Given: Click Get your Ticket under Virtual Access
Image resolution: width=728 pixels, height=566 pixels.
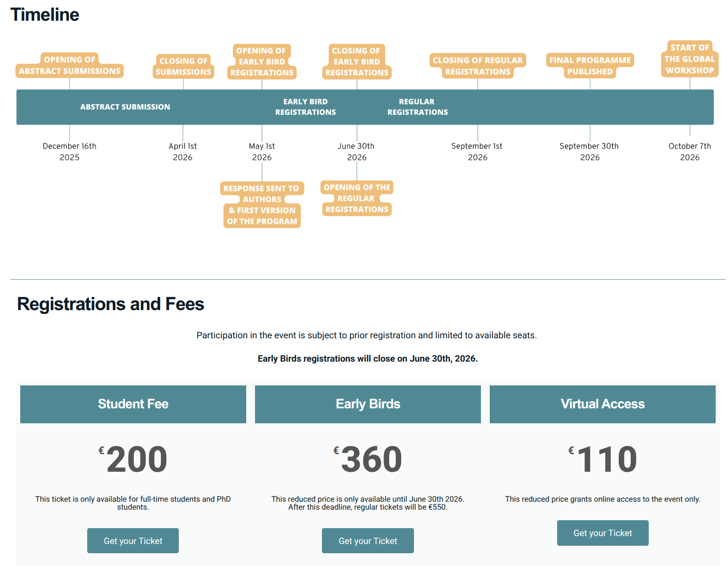Looking at the screenshot, I should coord(602,533).
